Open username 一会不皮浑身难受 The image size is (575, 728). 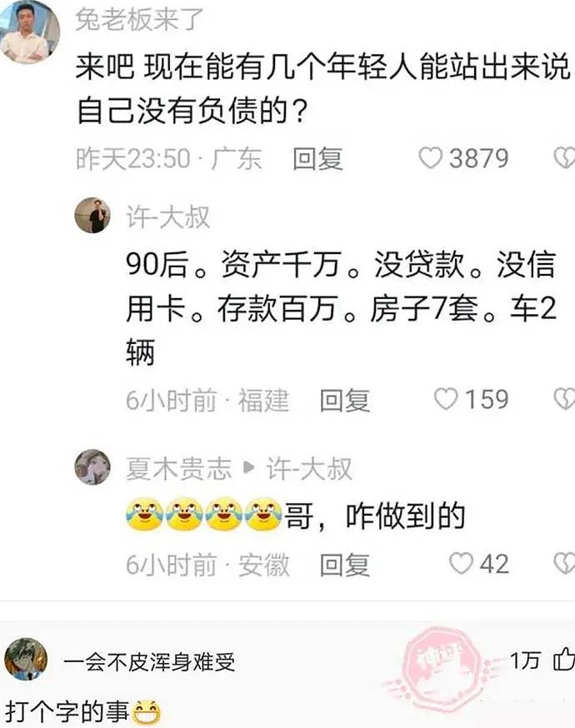tap(149, 661)
